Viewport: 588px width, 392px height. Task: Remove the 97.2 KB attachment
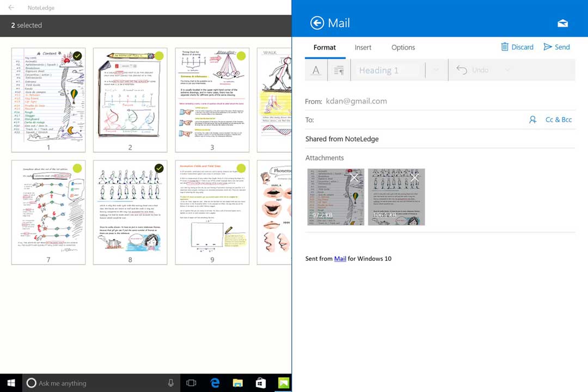(x=354, y=178)
